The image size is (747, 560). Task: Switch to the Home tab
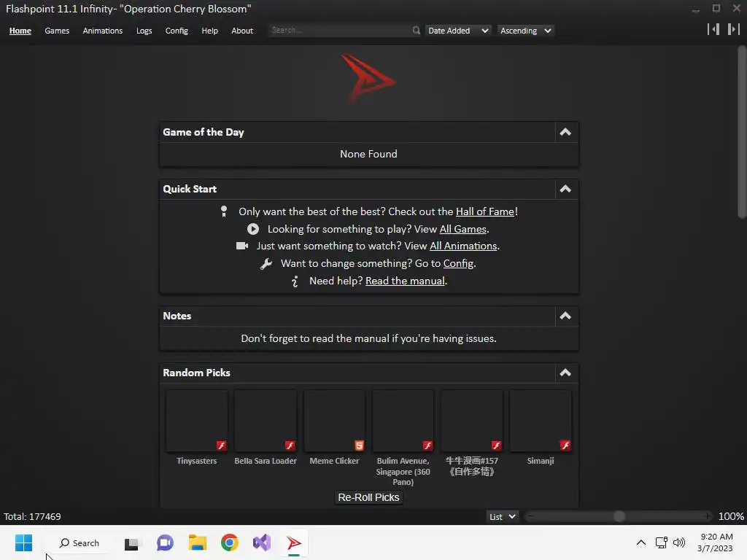[20, 31]
